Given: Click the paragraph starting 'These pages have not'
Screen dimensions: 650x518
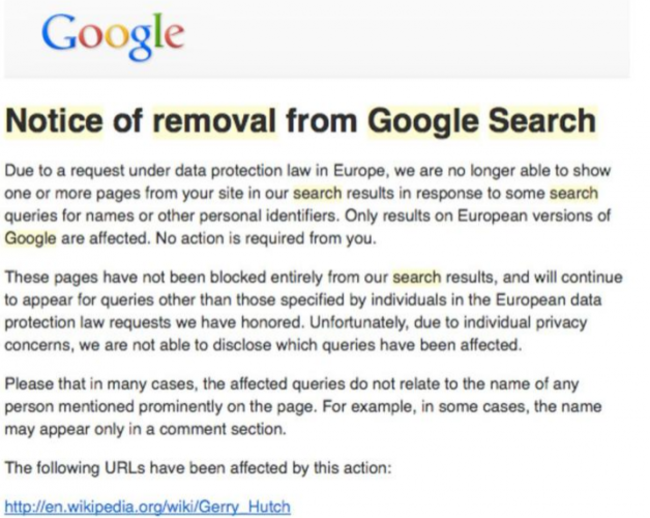Looking at the screenshot, I should point(313,311).
